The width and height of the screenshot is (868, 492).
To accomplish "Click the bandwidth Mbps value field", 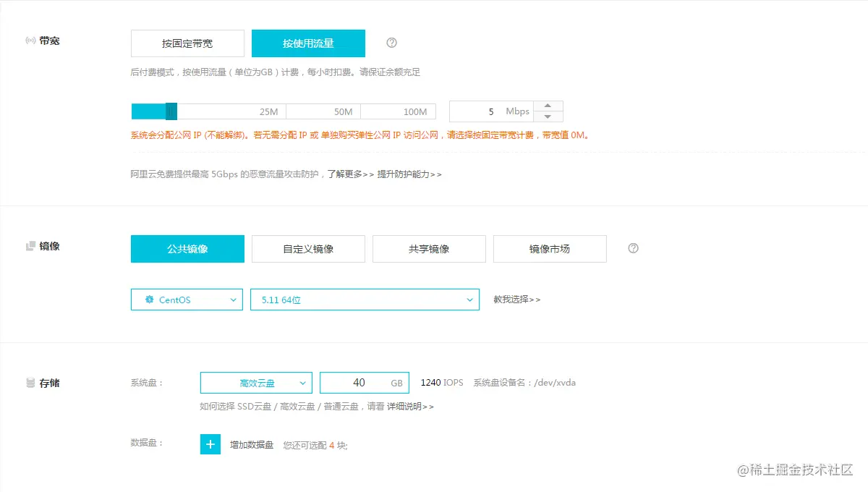I will coord(492,111).
